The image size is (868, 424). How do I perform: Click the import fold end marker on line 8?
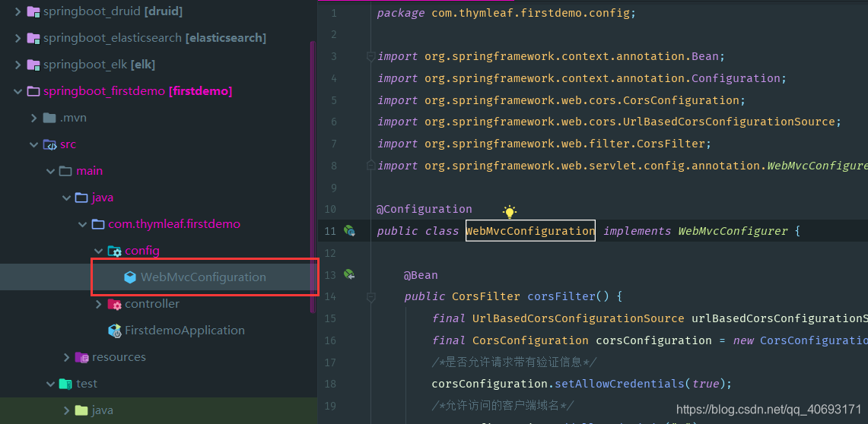371,166
